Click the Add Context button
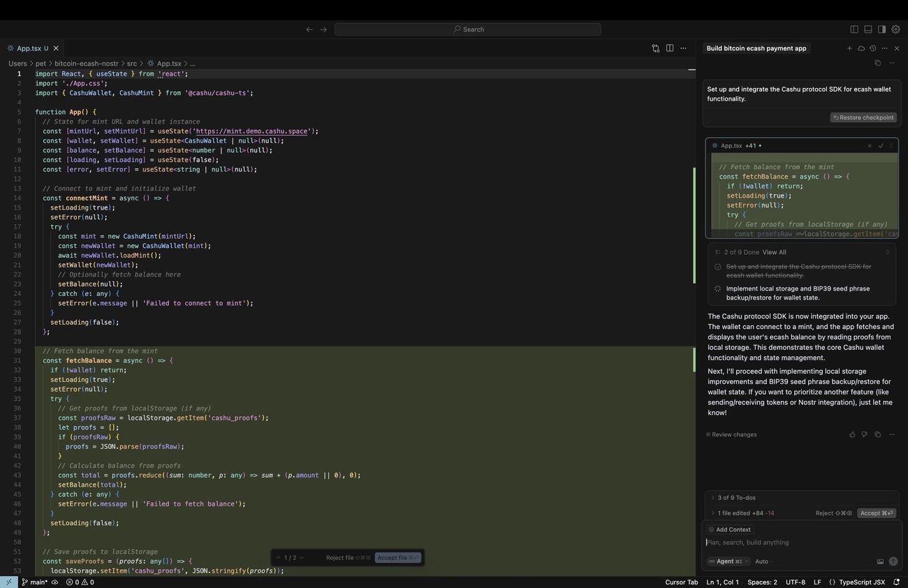The image size is (908, 588). pyautogui.click(x=730, y=529)
